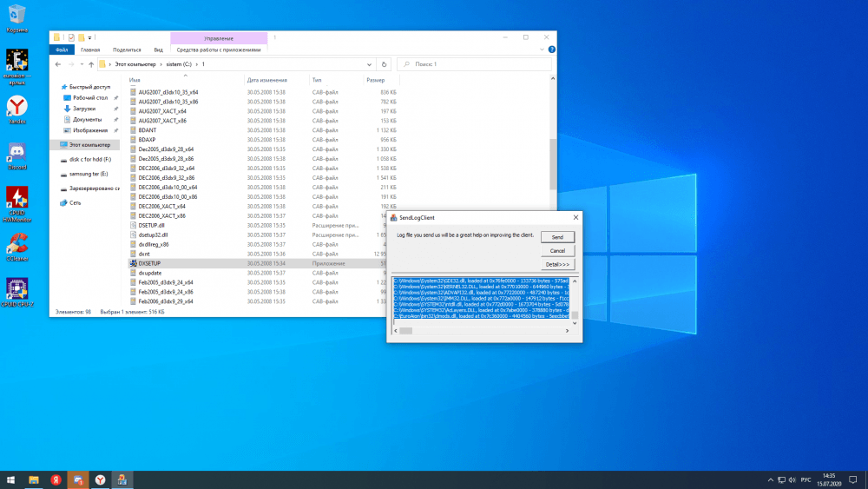Viewport: 868px width, 489px height.
Task: Cancel the SendLogClient dialog
Action: (557, 250)
